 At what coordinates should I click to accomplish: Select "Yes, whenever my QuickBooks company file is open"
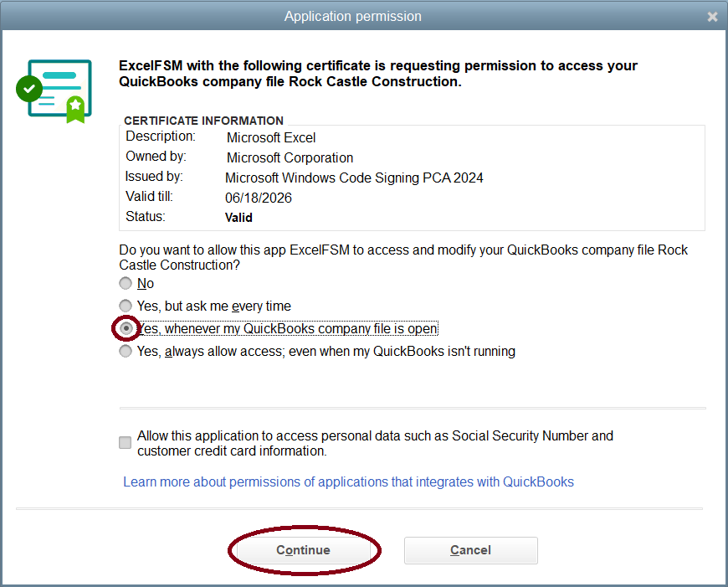coord(126,328)
